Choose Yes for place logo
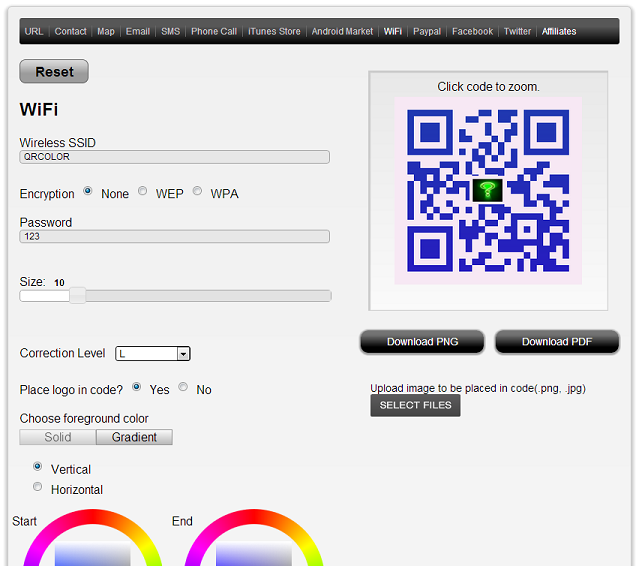The height and width of the screenshot is (566, 639). (x=137, y=387)
